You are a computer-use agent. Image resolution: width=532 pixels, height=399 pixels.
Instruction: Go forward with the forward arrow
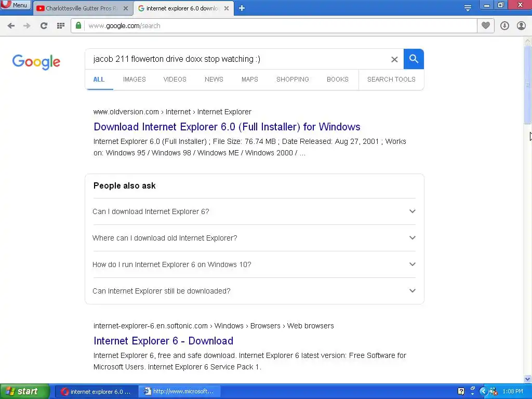(27, 26)
